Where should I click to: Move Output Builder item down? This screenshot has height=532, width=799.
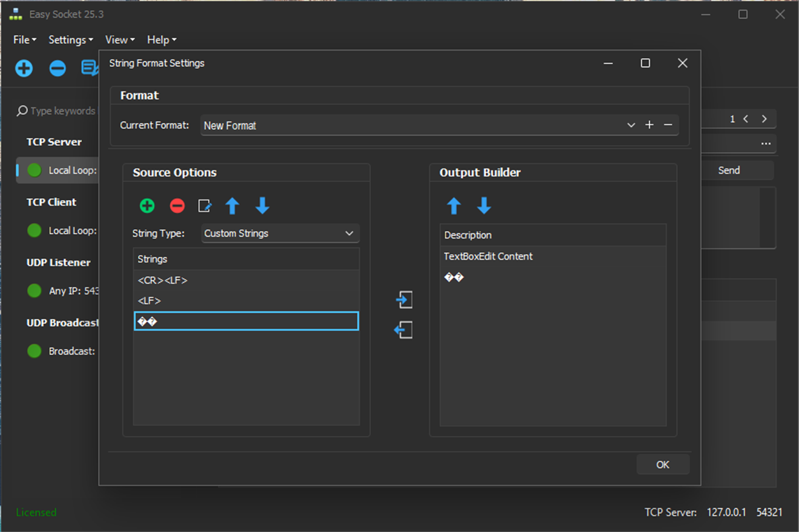click(484, 206)
